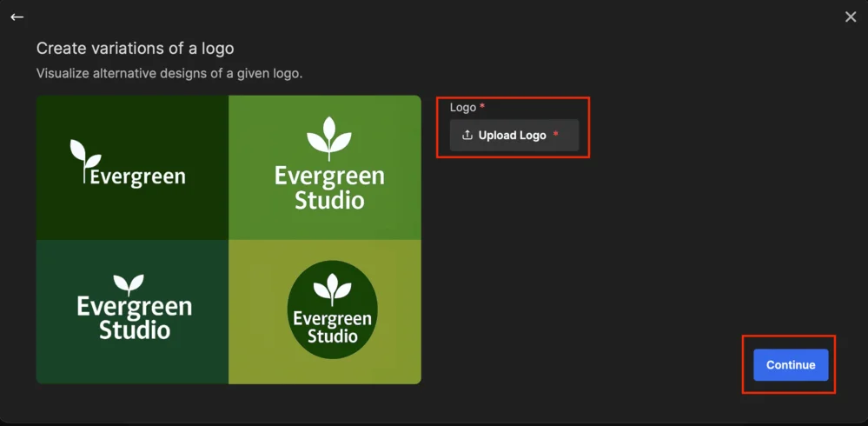The height and width of the screenshot is (426, 868).
Task: Click the Logo field label
Action: [462, 108]
